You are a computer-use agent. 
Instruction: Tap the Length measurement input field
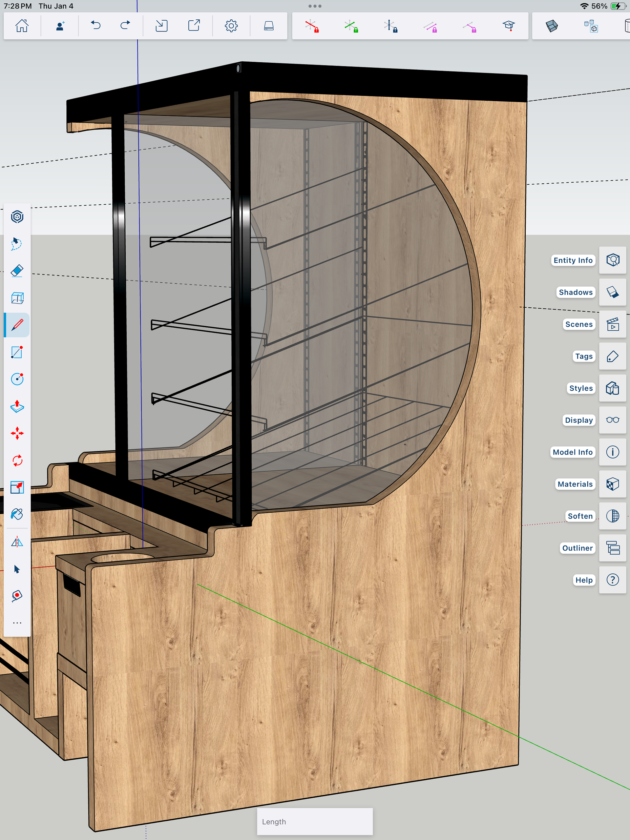(315, 821)
